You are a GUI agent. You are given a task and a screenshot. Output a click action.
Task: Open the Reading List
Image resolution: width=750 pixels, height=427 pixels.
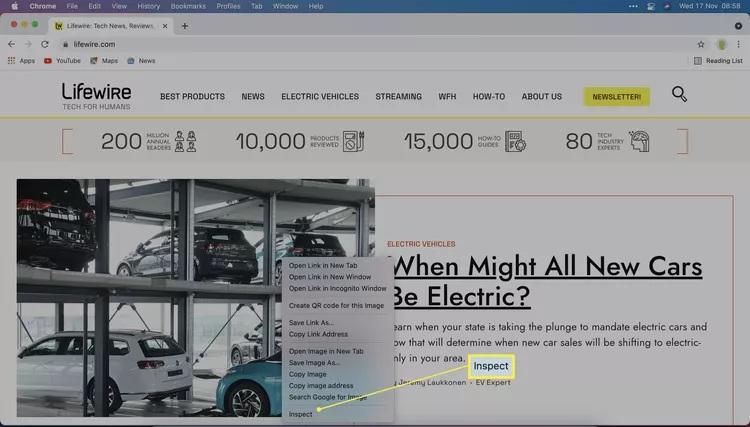pyautogui.click(x=718, y=61)
